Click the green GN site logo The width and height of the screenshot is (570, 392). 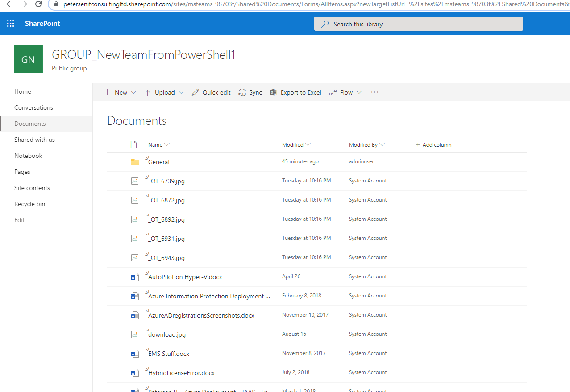tap(29, 59)
